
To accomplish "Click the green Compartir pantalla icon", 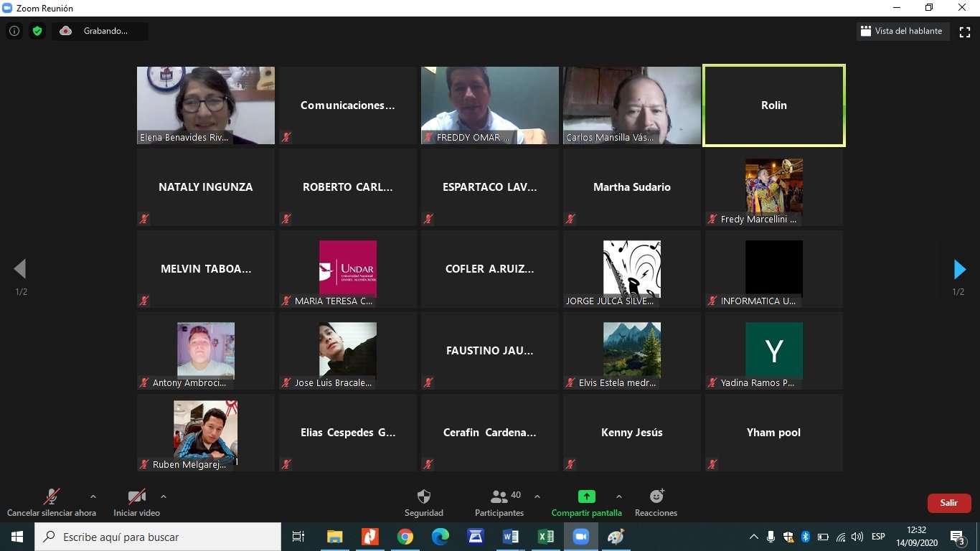I will tap(586, 496).
